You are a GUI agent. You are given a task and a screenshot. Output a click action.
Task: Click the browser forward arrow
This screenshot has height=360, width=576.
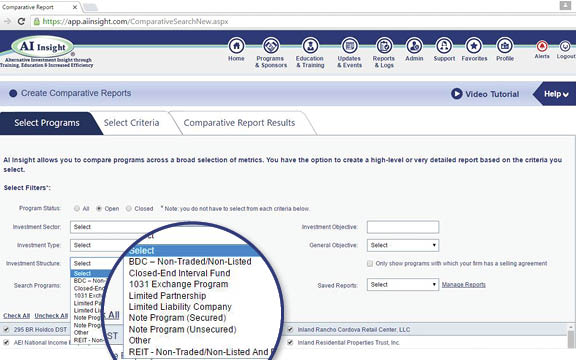tap(7, 21)
